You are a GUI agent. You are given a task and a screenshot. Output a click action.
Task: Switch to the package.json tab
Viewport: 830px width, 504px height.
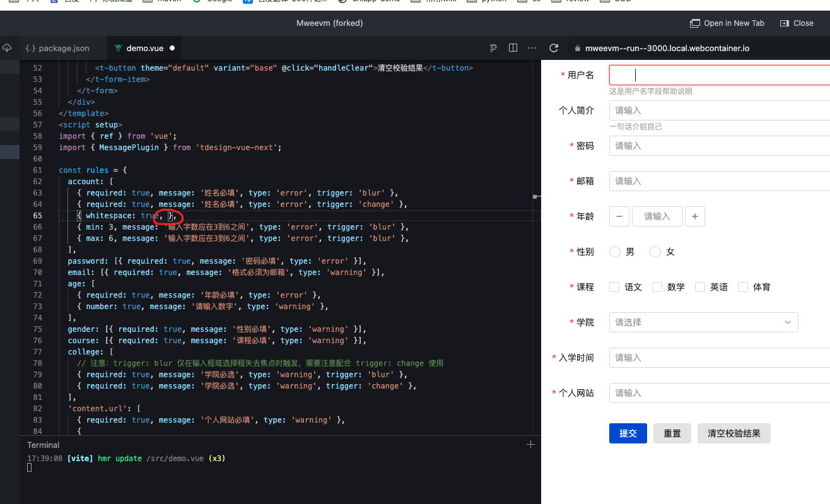point(57,48)
